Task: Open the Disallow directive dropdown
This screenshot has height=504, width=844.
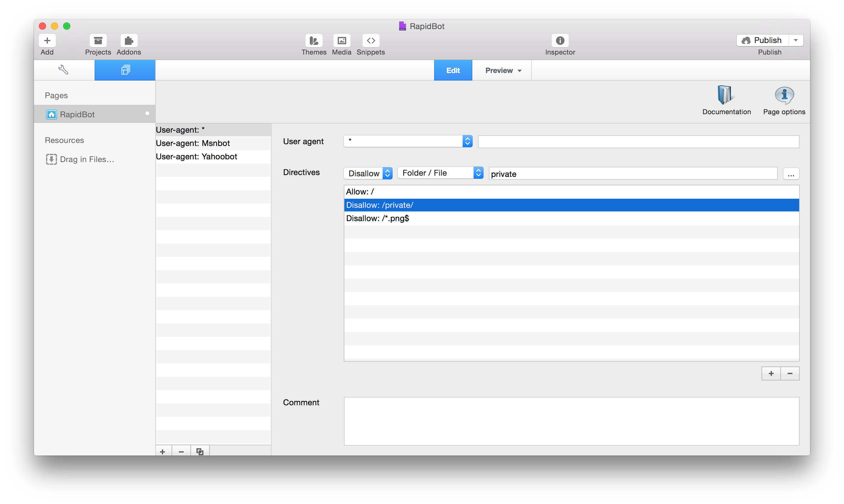Action: pyautogui.click(x=368, y=173)
